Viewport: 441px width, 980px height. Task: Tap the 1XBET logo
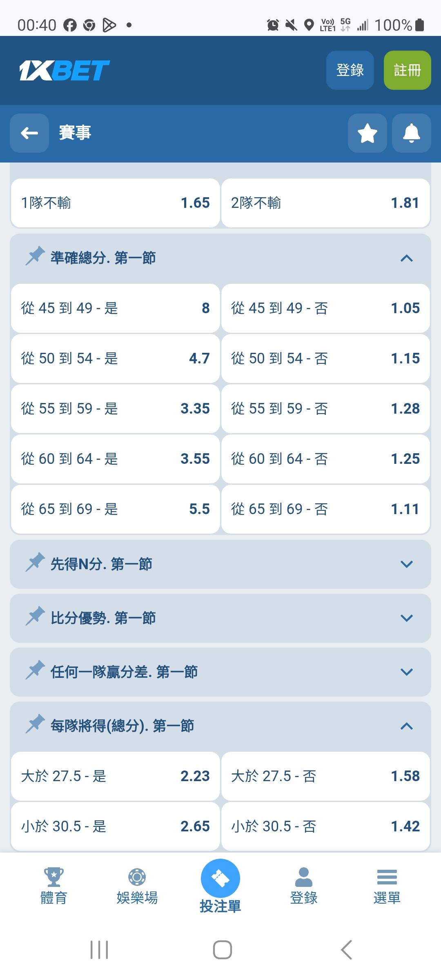(65, 70)
